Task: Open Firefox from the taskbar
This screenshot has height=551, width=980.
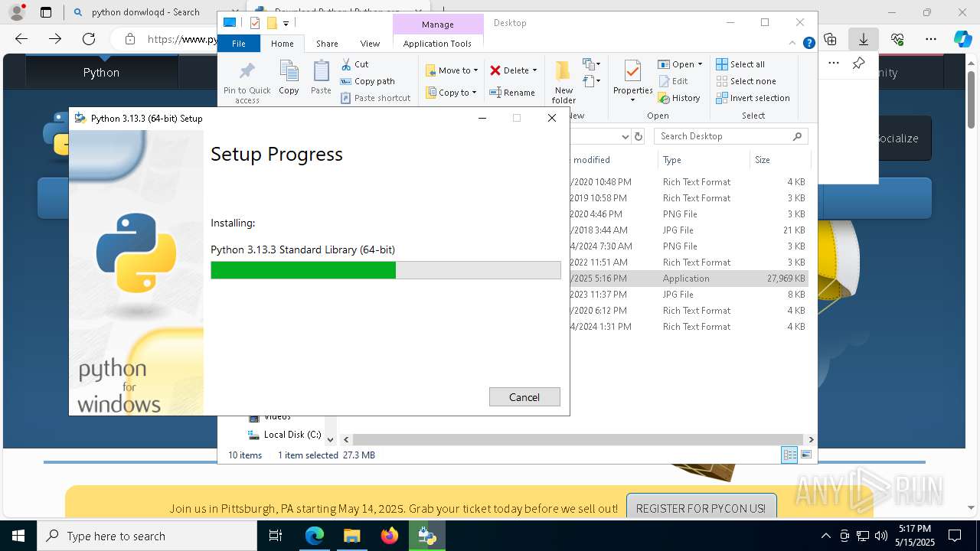Action: [x=390, y=536]
